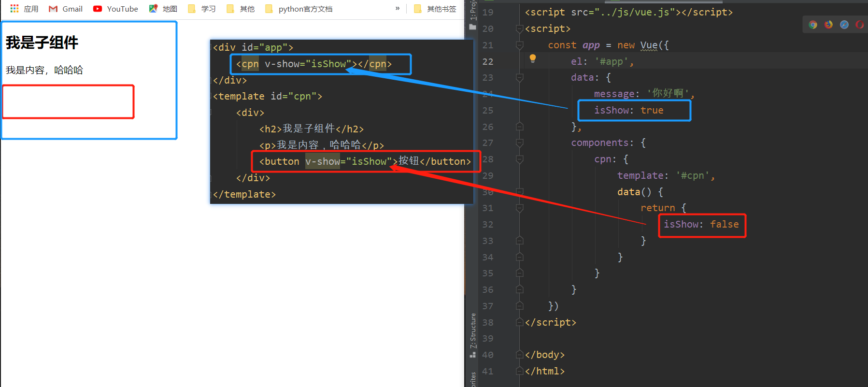This screenshot has height=387, width=868.
Task: Open the 应用 apps grid in bookmarks bar
Action: (x=24, y=9)
